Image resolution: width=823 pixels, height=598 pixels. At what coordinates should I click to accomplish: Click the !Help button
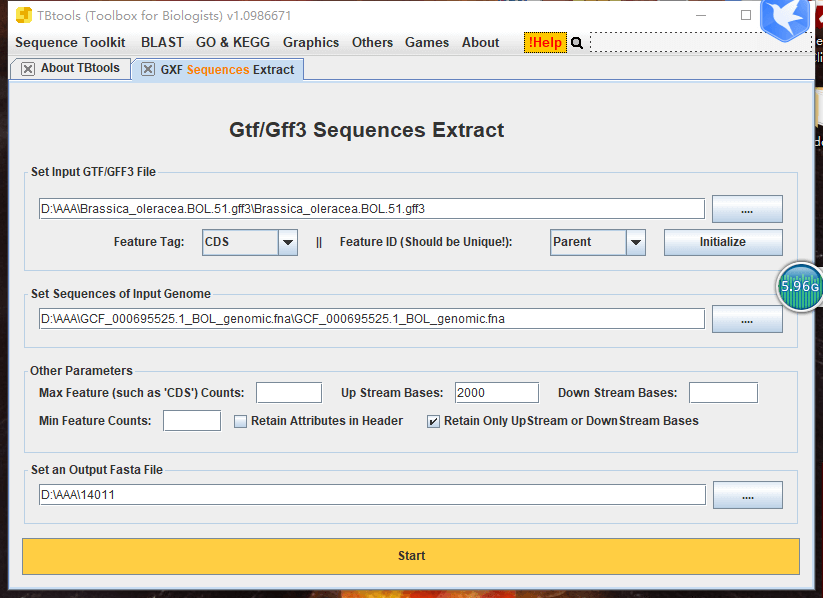coord(545,43)
